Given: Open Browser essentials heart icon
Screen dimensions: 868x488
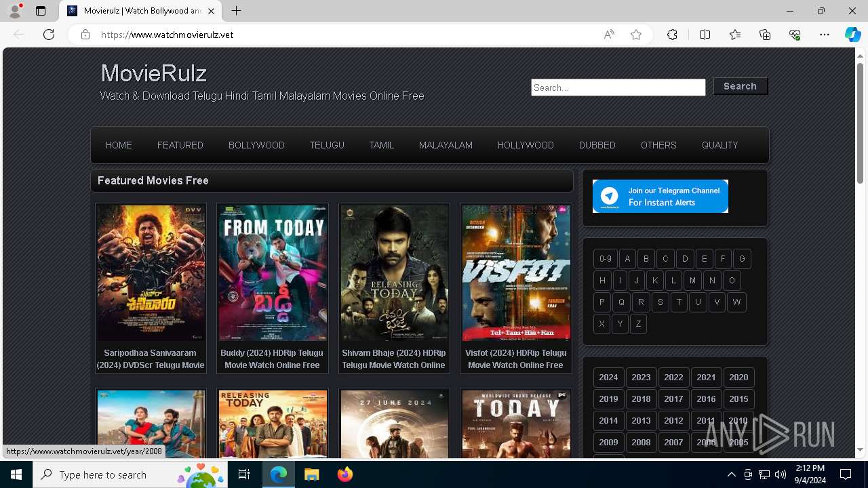Looking at the screenshot, I should pyautogui.click(x=795, y=35).
